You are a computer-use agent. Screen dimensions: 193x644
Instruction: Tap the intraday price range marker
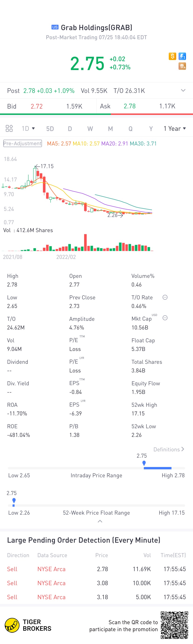point(144,463)
